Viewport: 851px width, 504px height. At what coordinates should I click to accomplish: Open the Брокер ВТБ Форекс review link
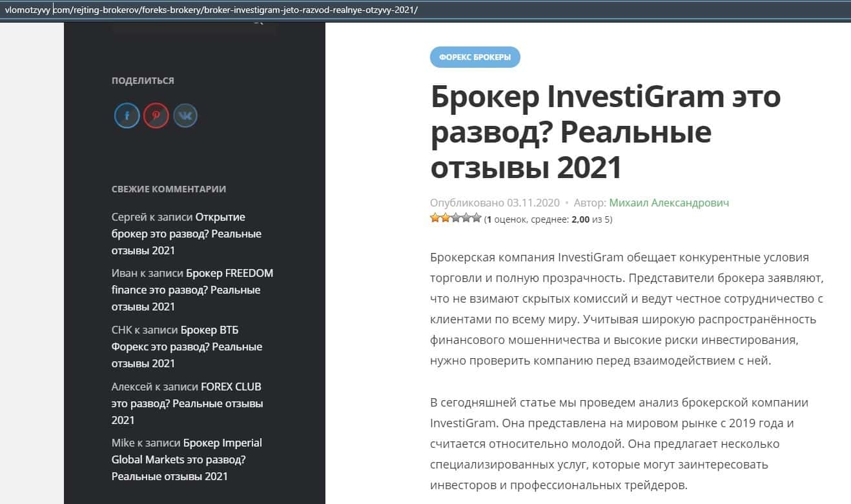point(187,347)
